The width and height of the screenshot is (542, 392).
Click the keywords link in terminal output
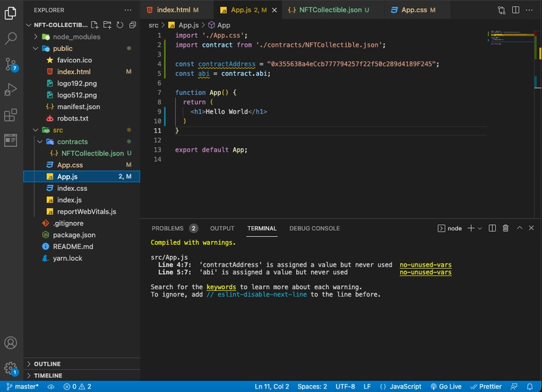(x=222, y=287)
